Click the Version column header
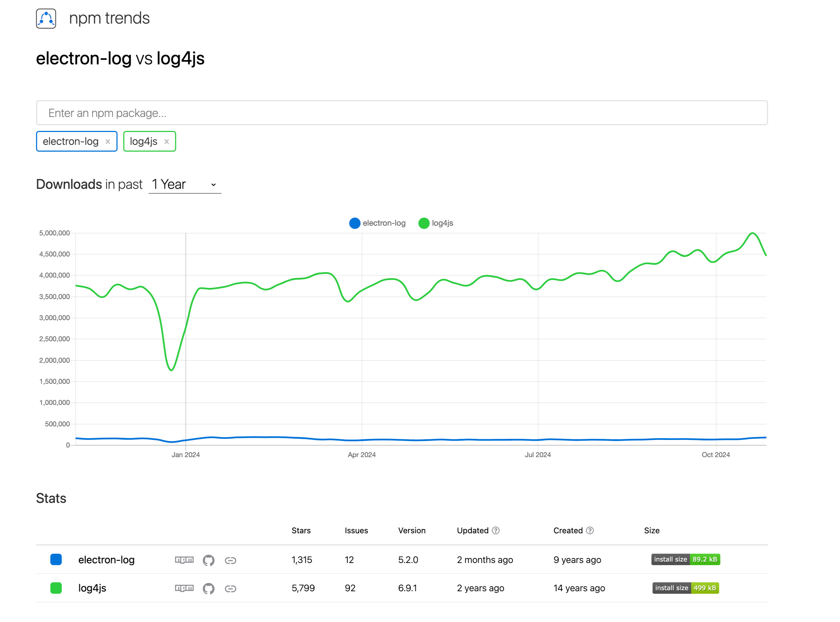 pyautogui.click(x=412, y=530)
